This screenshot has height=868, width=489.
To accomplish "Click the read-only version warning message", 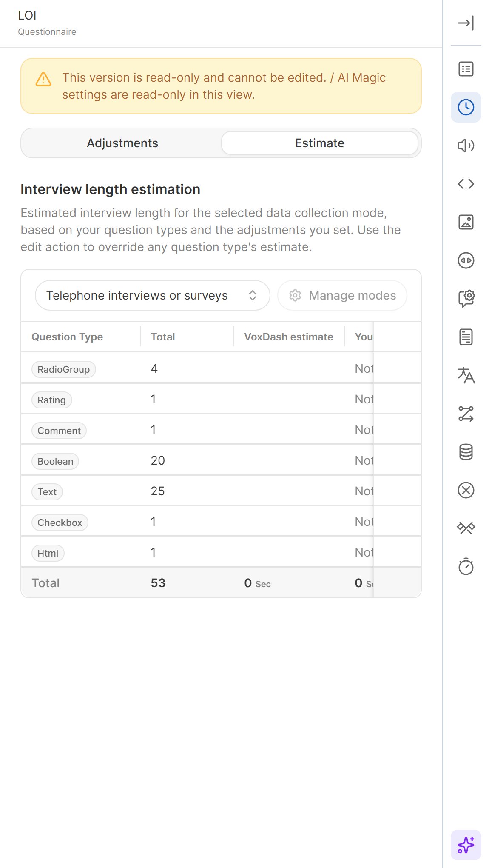I will coord(224,86).
